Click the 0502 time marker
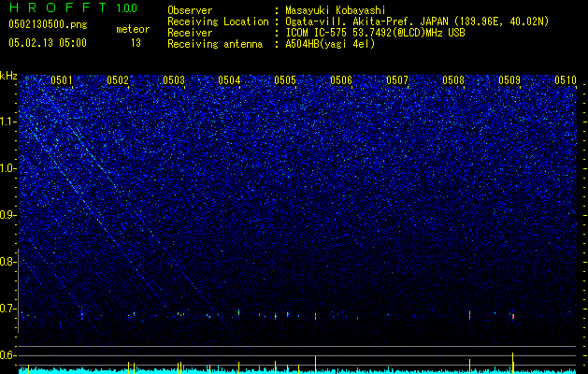This screenshot has height=374, width=588. click(x=118, y=80)
